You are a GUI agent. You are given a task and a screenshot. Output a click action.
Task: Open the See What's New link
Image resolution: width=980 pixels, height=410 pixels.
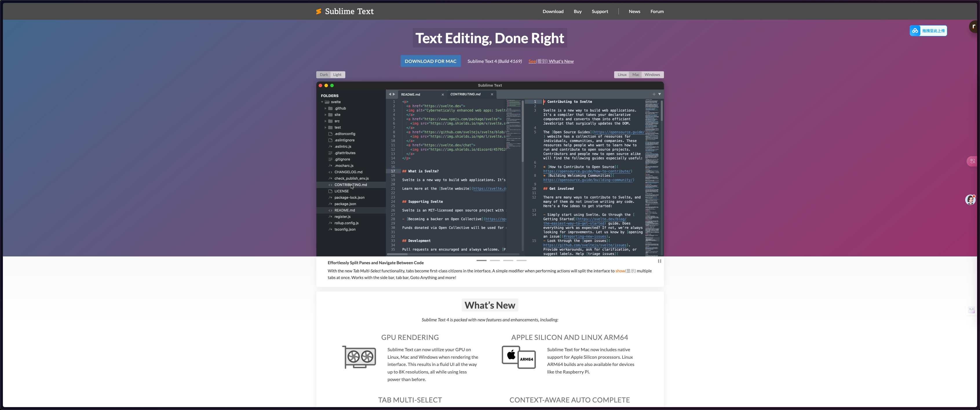[x=551, y=61]
